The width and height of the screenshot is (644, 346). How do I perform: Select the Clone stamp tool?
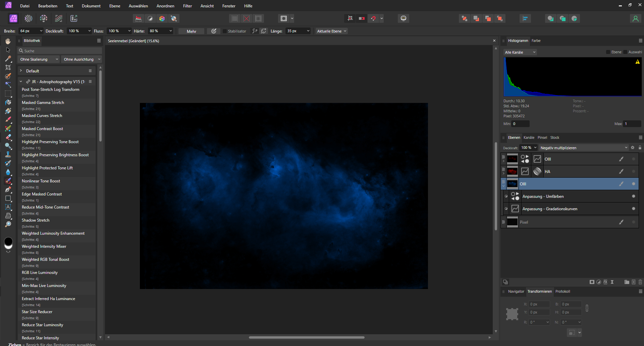click(8, 155)
